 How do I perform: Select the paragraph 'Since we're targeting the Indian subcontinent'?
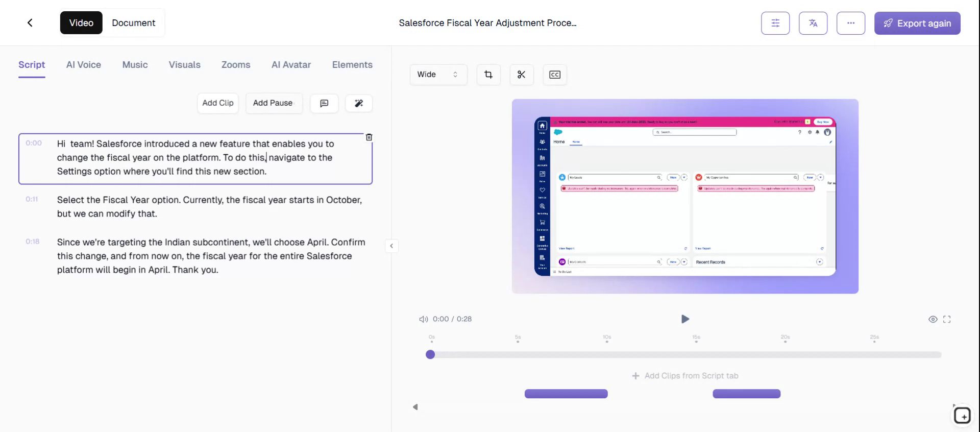tap(211, 256)
